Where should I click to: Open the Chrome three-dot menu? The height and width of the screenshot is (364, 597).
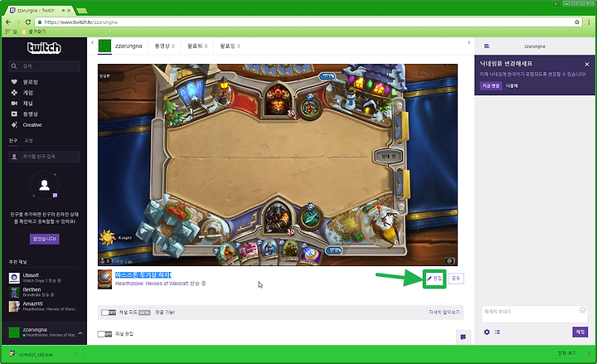[x=589, y=22]
